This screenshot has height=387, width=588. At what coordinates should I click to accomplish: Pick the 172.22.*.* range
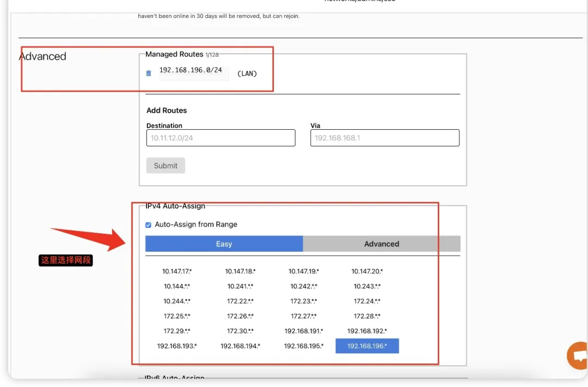click(241, 301)
